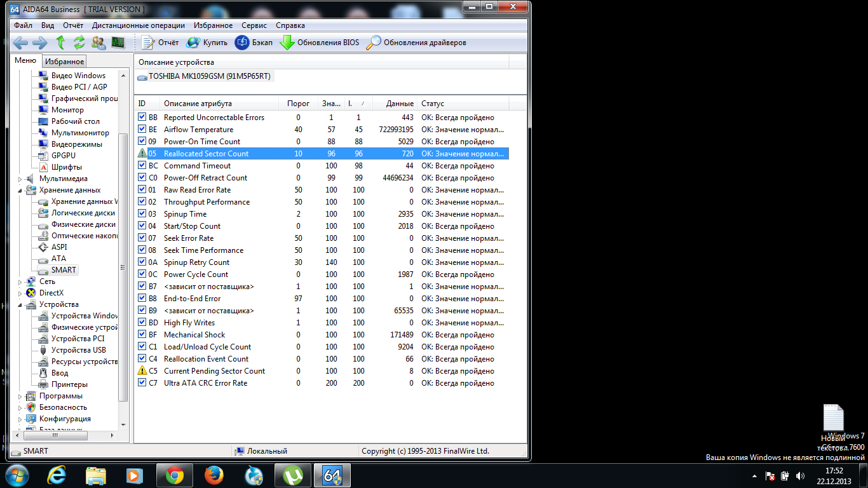868x488 pixels.
Task: Click the green Up arrow toolbar icon
Action: (60, 43)
